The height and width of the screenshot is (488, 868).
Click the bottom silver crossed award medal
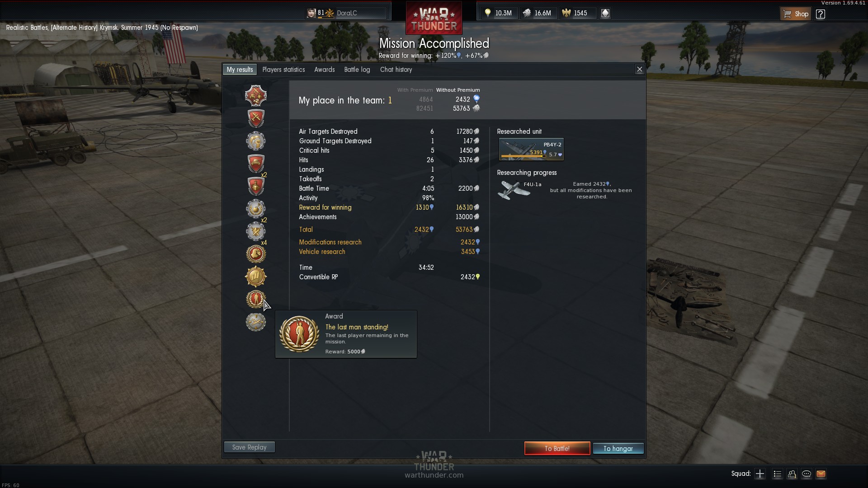256,322
